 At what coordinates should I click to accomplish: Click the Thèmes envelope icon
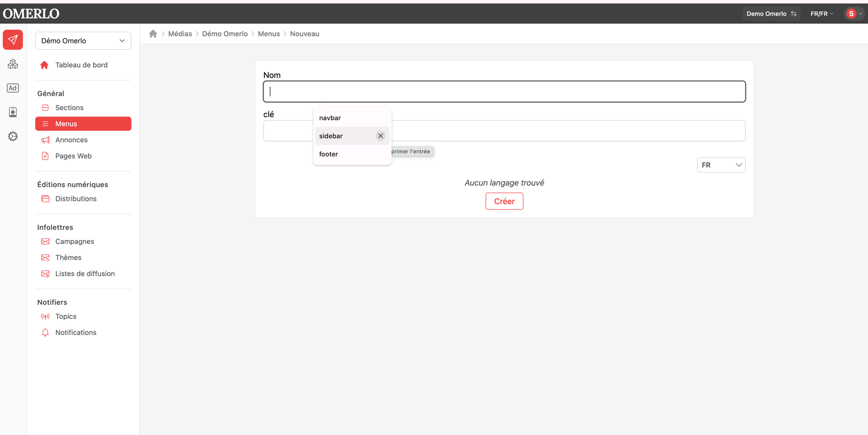pos(45,257)
